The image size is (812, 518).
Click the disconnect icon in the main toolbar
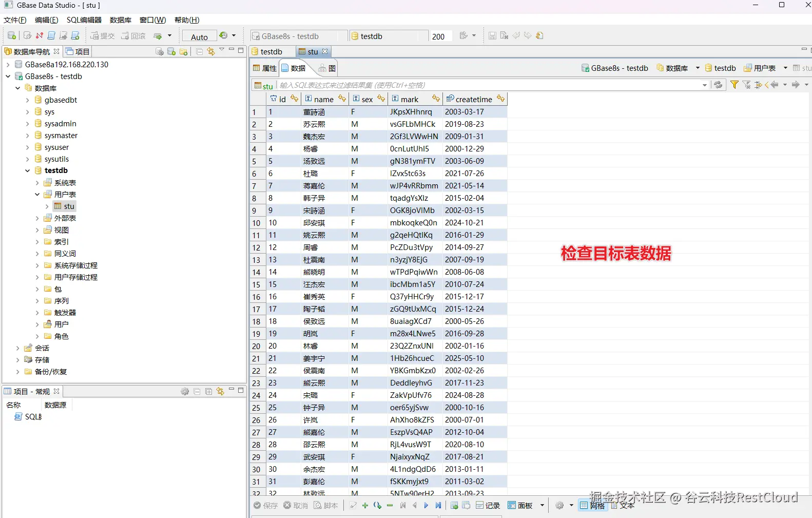tap(40, 36)
